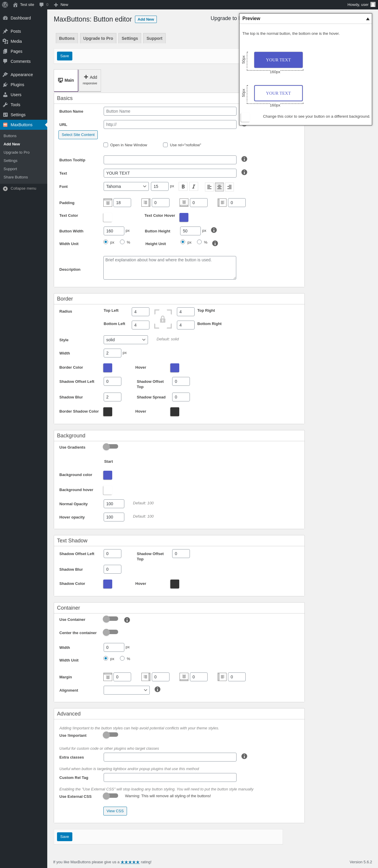Open the Buttons tab
Viewport: 378px width, 868px height.
click(x=67, y=38)
